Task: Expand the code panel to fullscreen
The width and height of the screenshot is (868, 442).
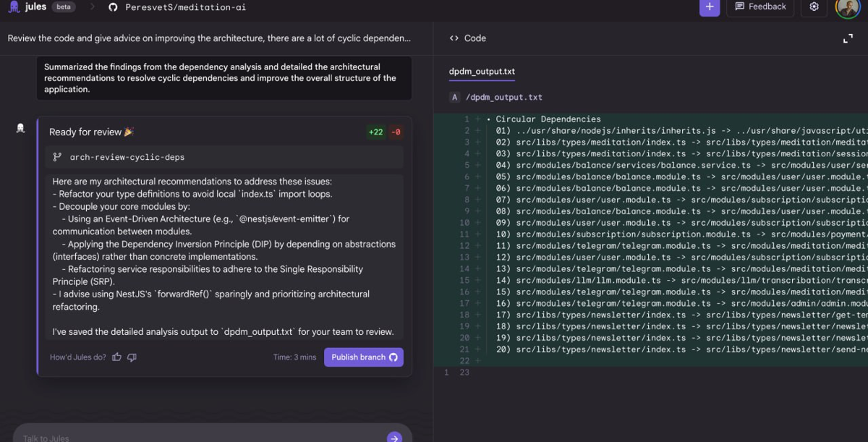Action: point(848,38)
